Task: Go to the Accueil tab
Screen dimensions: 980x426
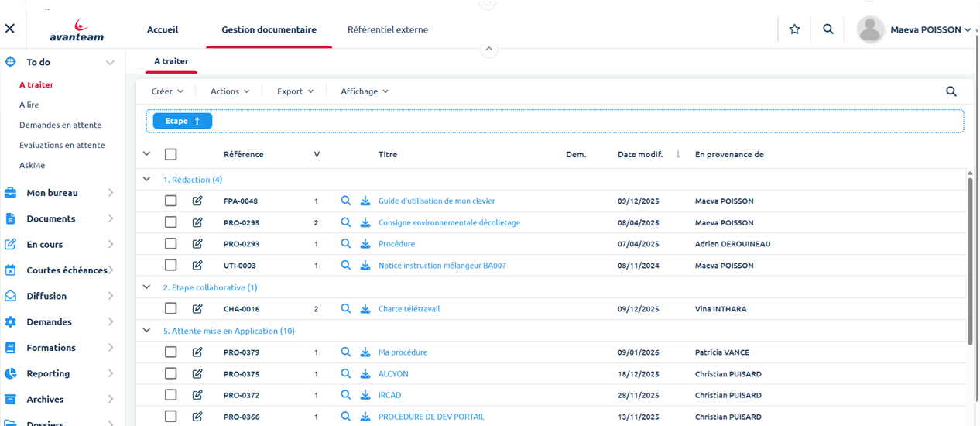Action: [x=163, y=29]
